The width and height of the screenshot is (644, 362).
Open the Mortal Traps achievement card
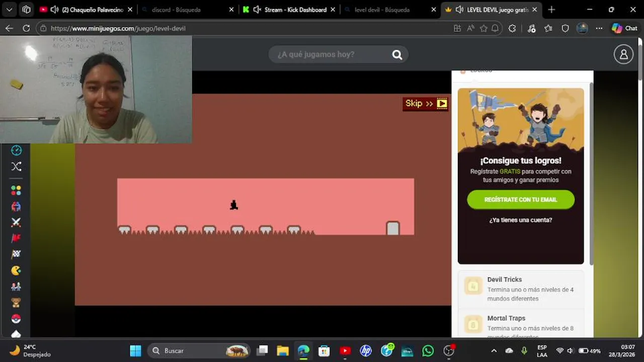tap(521, 324)
